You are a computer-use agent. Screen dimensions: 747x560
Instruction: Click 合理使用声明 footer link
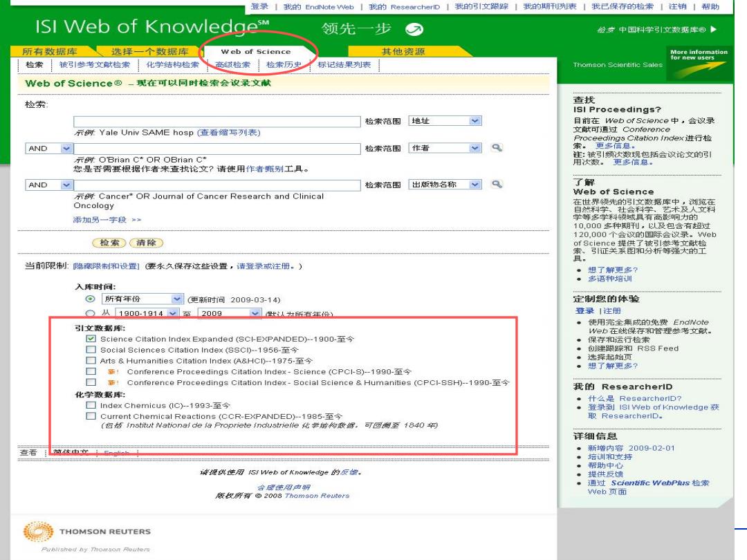pyautogui.click(x=284, y=487)
